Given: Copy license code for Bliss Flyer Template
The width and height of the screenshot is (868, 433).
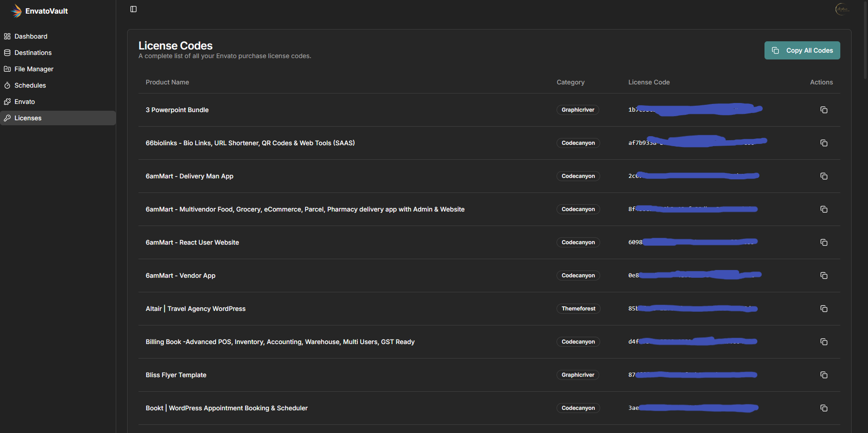Looking at the screenshot, I should tap(824, 375).
